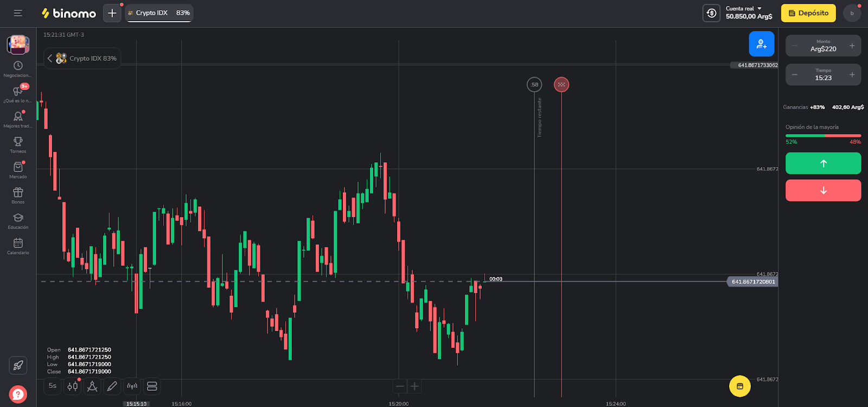Image resolution: width=868 pixels, height=407 pixels.
Task: Expand the Crypto IDX 83% asset selector
Action: [82, 58]
